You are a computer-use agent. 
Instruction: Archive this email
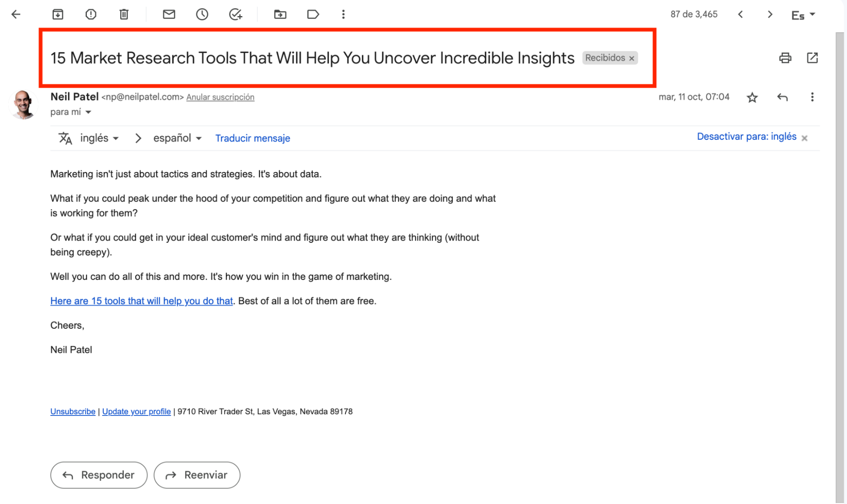[58, 14]
